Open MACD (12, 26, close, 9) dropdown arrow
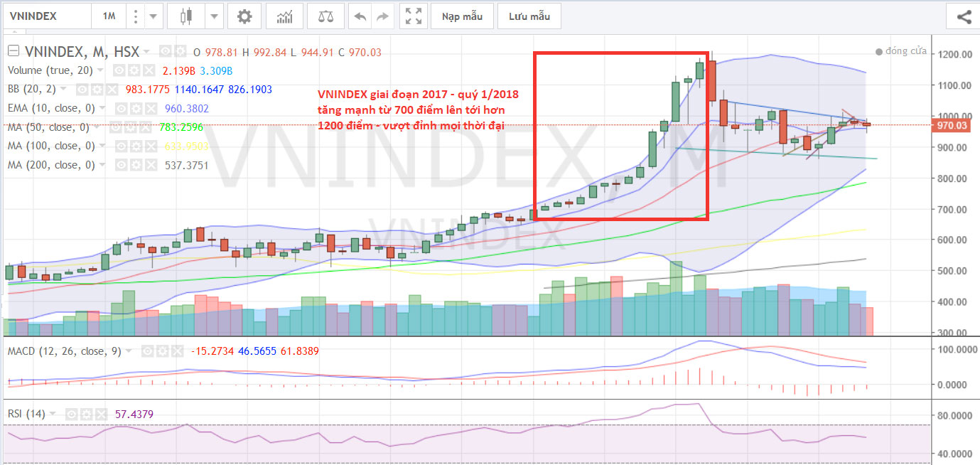The image size is (980, 465). 129,351
